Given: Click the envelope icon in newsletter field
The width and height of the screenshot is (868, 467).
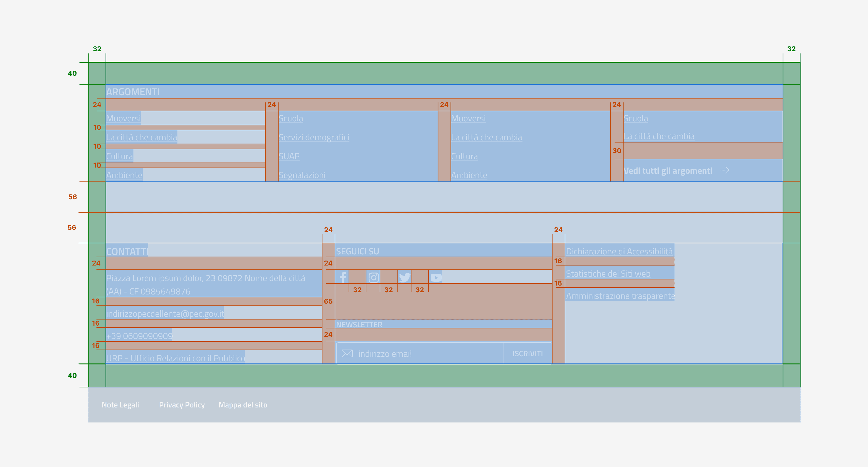Looking at the screenshot, I should click(347, 354).
